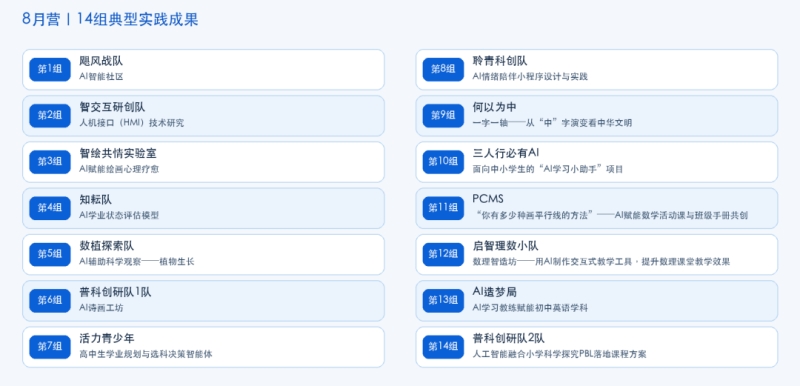Click the 第3组 badge
The image size is (800, 386).
pyautogui.click(x=50, y=162)
